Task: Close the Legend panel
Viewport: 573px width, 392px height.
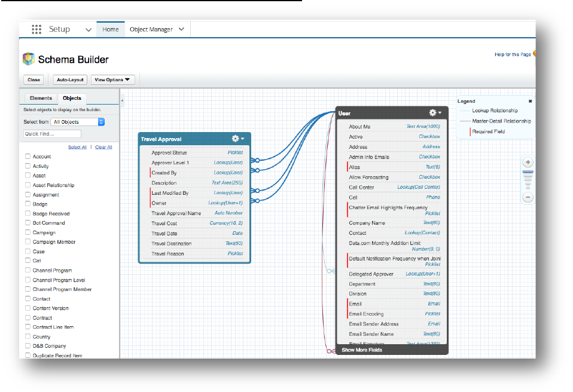Action: [531, 101]
